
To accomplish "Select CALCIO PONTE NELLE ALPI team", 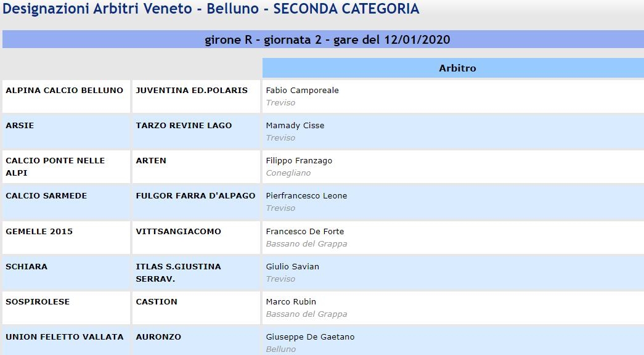I will tap(55, 166).
